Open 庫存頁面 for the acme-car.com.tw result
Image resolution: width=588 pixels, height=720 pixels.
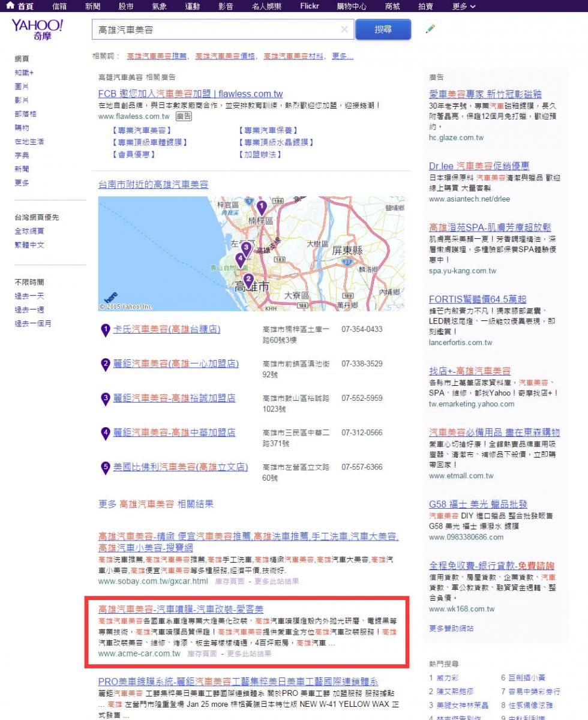202,653
